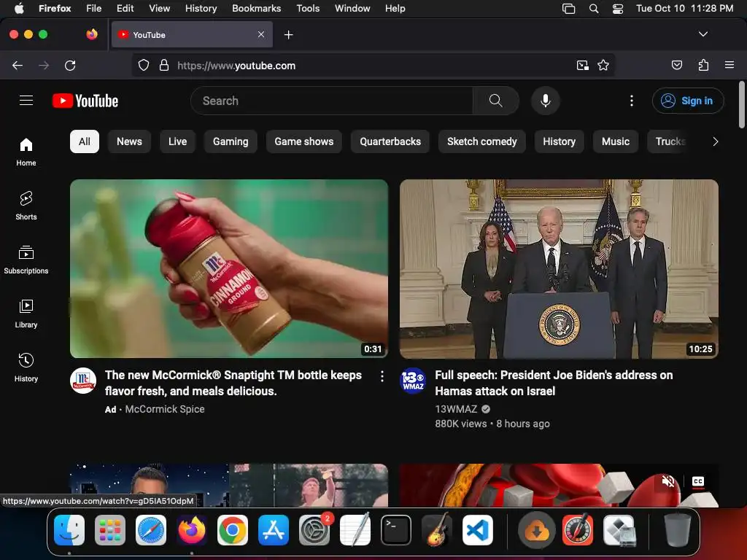Open the View menu

click(x=159, y=9)
